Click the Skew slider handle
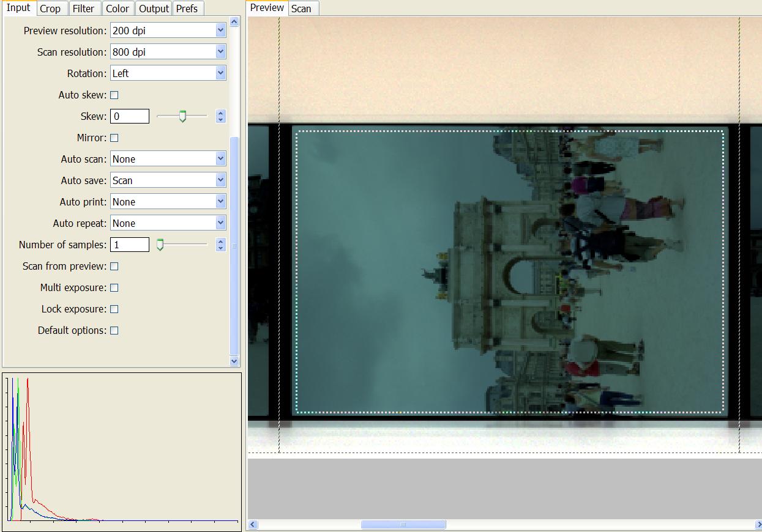The height and width of the screenshot is (532, 762). coord(182,116)
